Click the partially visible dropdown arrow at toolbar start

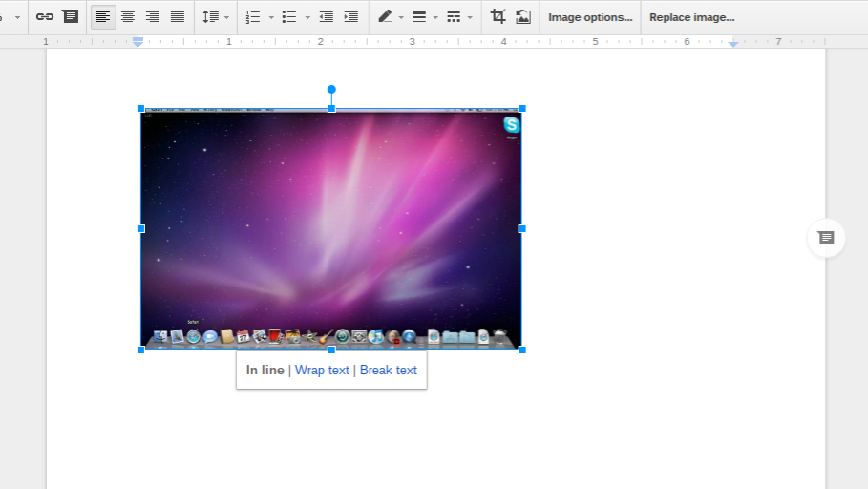pyautogui.click(x=17, y=18)
